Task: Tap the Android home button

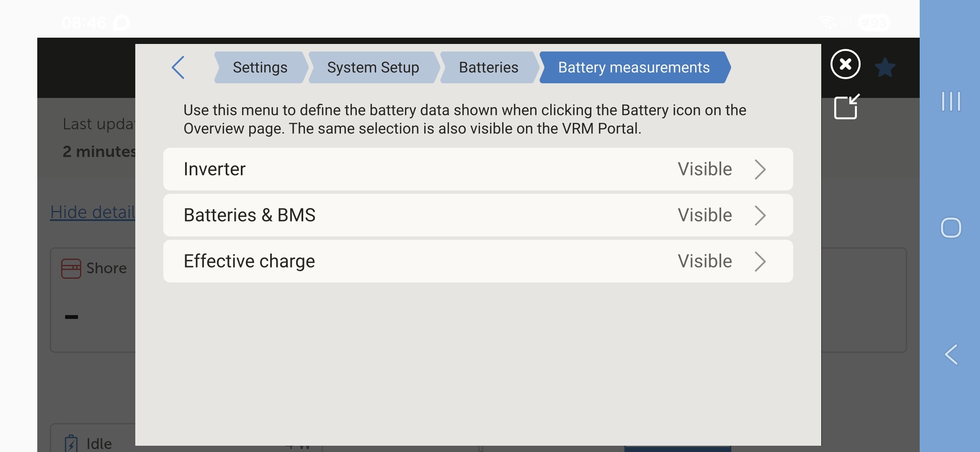Action: pos(951,228)
